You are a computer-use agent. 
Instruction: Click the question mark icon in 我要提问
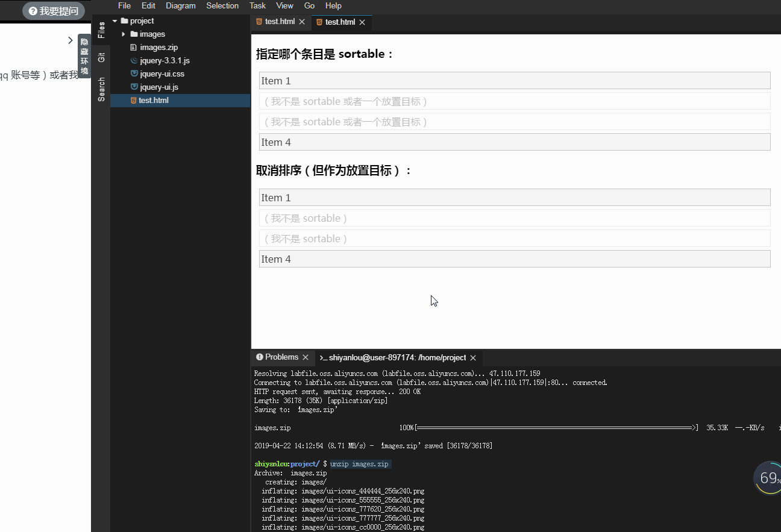pyautogui.click(x=33, y=11)
